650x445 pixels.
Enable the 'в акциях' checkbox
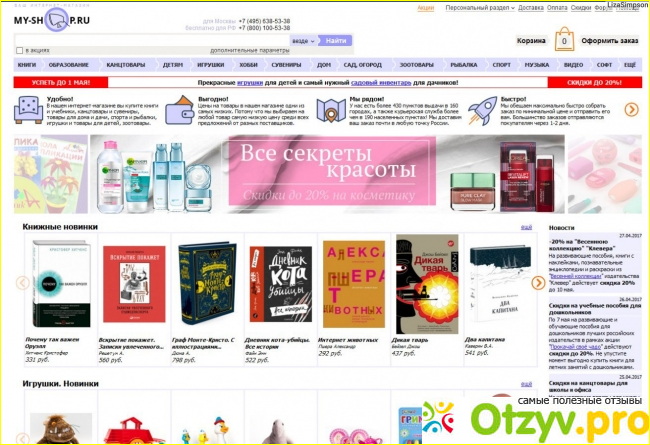[19, 51]
